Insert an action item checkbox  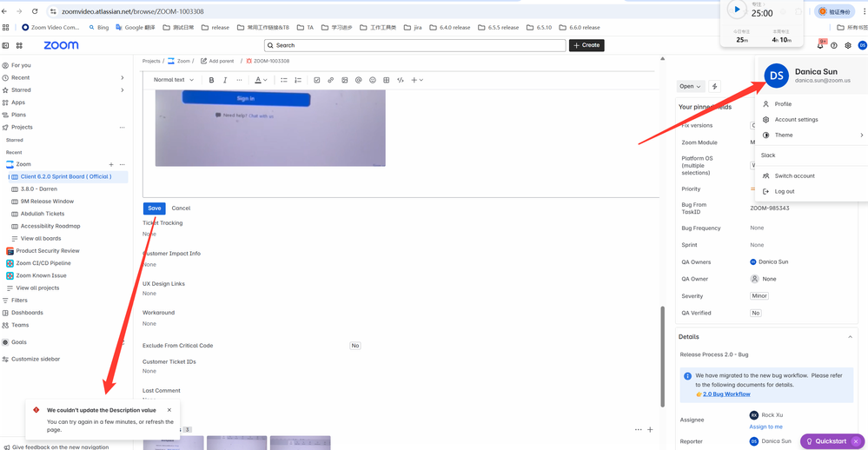tap(316, 80)
